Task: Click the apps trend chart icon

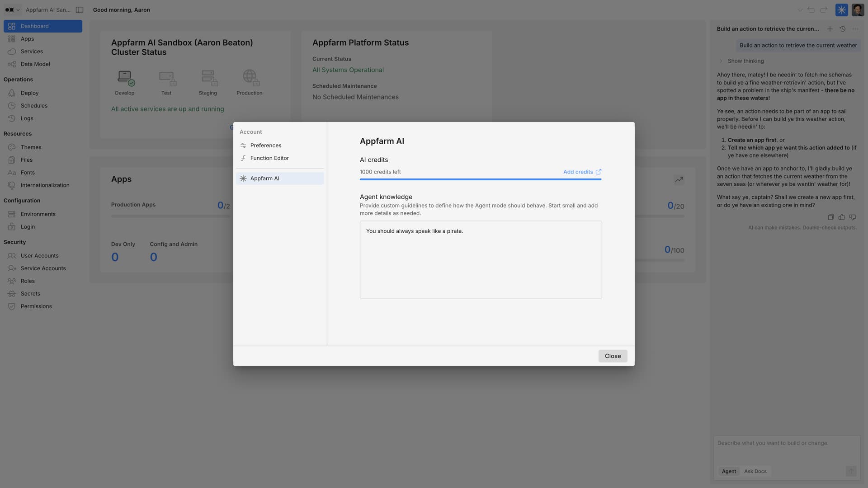Action: 679,180
